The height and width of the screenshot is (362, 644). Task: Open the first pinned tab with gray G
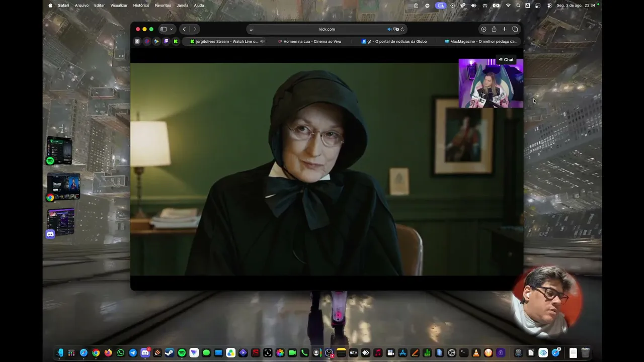coord(137,42)
